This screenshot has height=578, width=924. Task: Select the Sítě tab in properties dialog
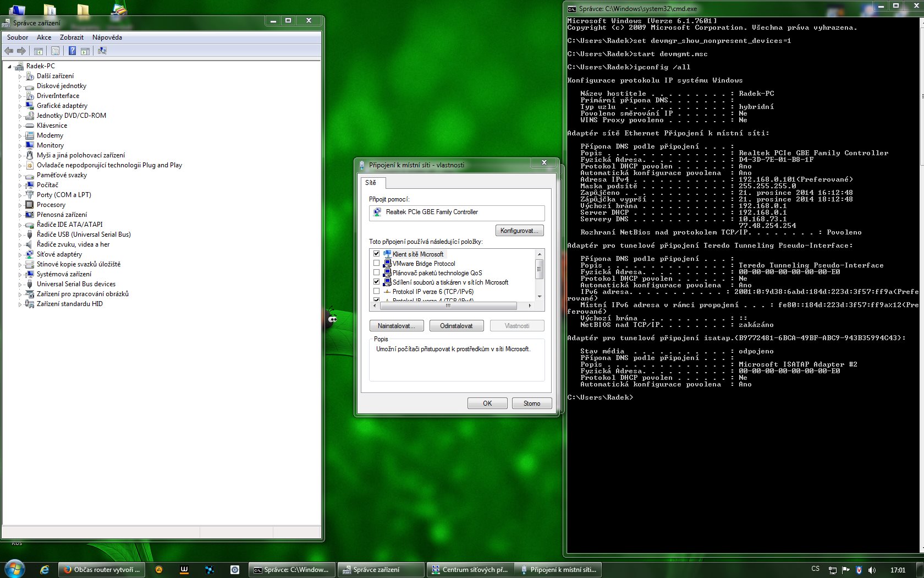coord(371,183)
